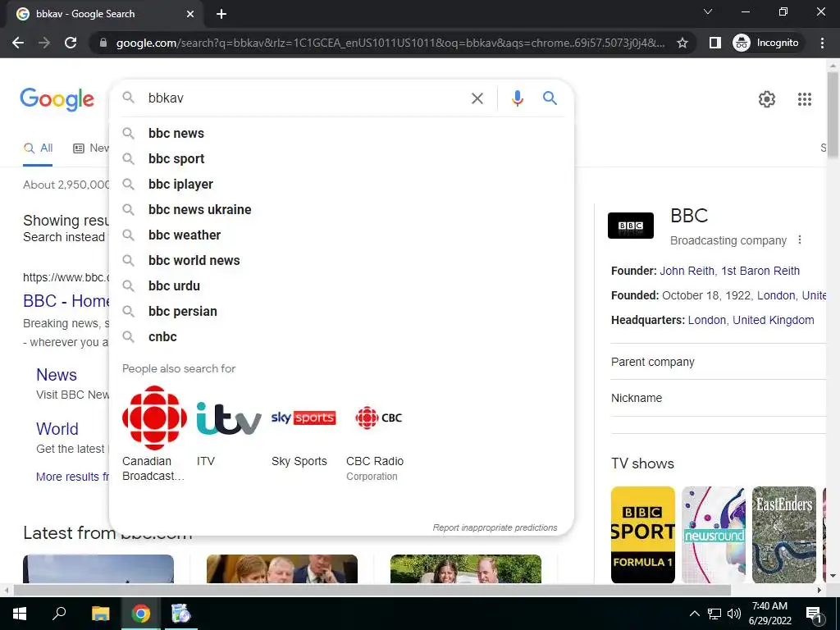Expand the Parent company row

[718, 362]
